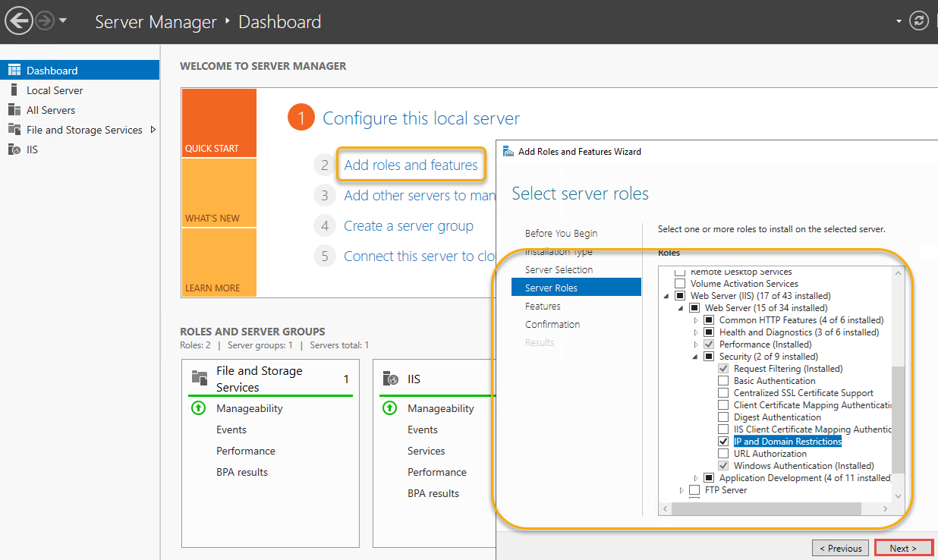Expand File and Storage Services submenu arrow

[153, 130]
